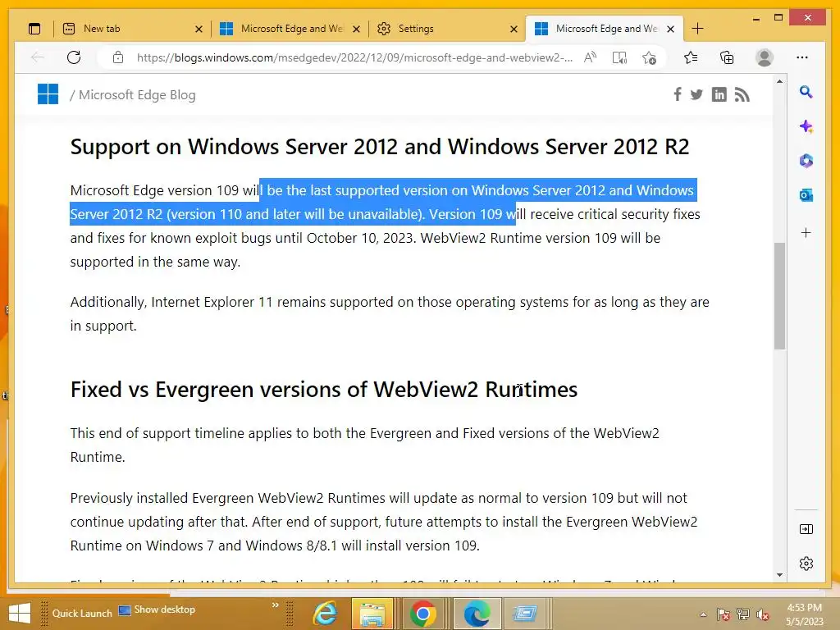Share on Twitter icon
840x630 pixels.
(x=696, y=95)
